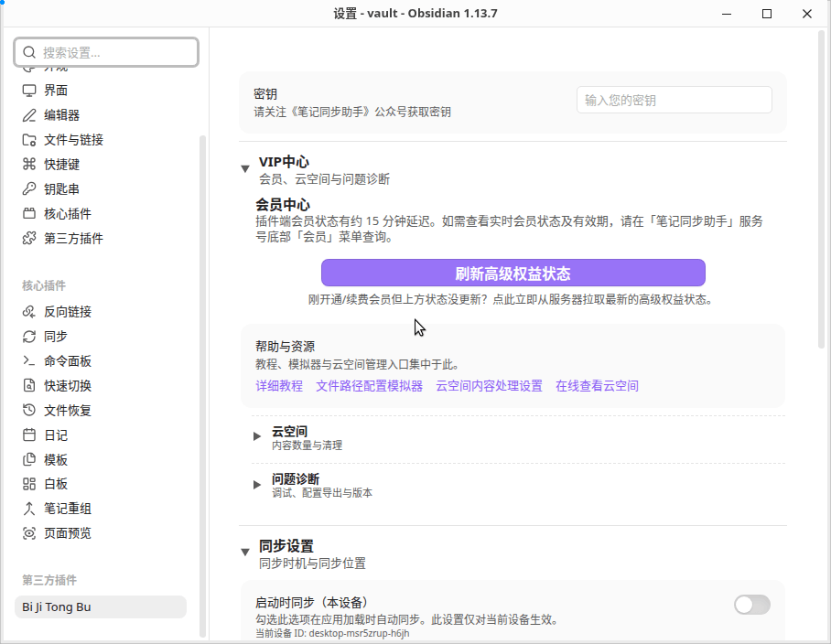Open the 界面 settings tab

(101, 91)
